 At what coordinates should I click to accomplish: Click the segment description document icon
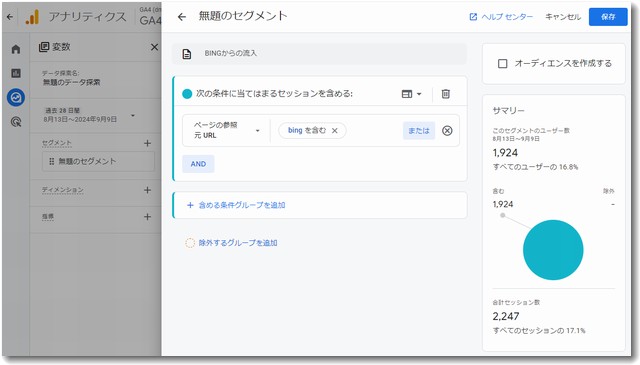pos(187,54)
